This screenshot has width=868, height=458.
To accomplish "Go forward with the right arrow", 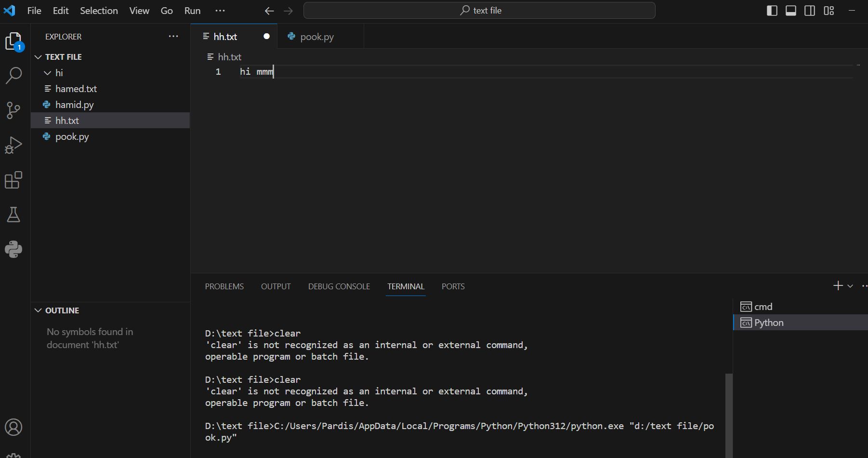I will click(x=288, y=11).
